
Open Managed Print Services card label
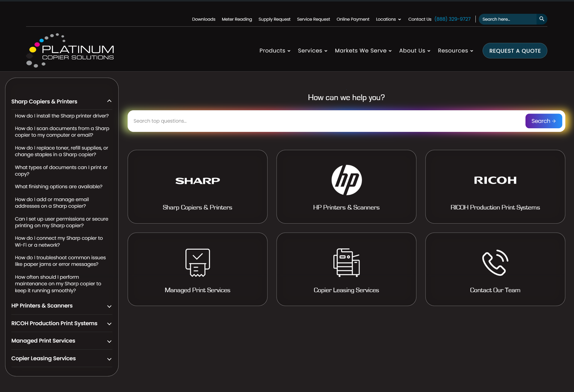pyautogui.click(x=197, y=290)
